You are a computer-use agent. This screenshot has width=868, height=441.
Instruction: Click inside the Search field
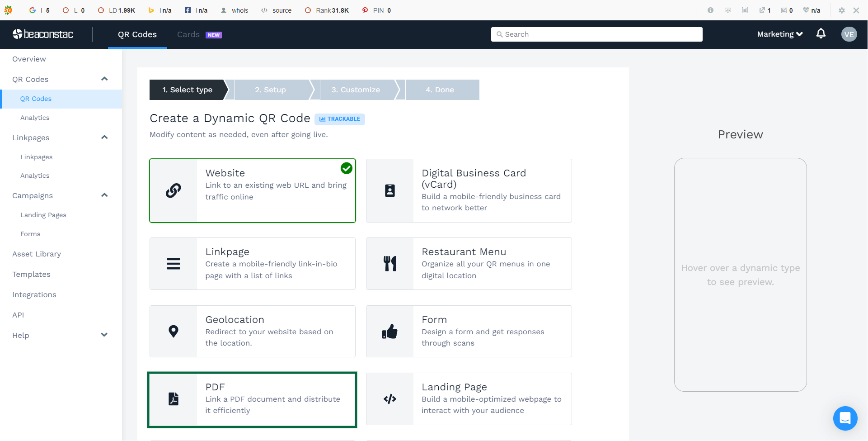coord(596,34)
